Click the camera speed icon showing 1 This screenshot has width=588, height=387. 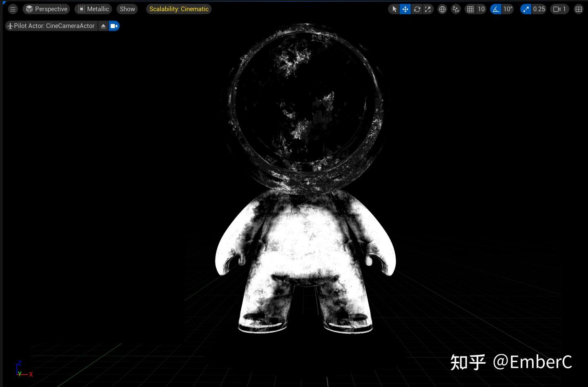click(559, 9)
